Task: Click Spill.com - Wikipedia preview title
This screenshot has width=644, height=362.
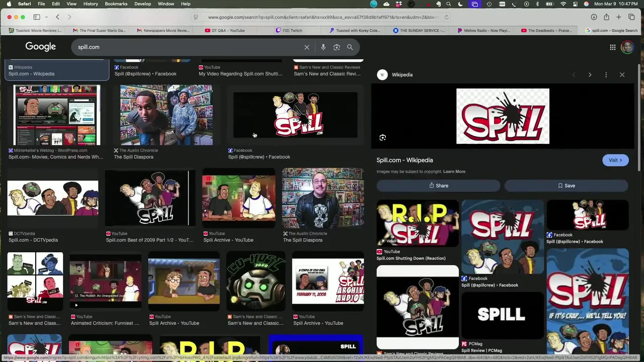Action: tap(405, 160)
